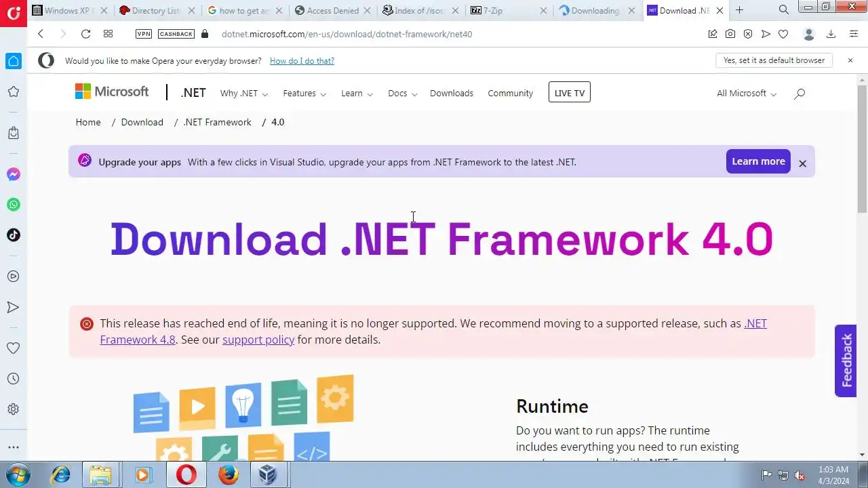Reload the current page
The image size is (868, 488).
click(85, 34)
